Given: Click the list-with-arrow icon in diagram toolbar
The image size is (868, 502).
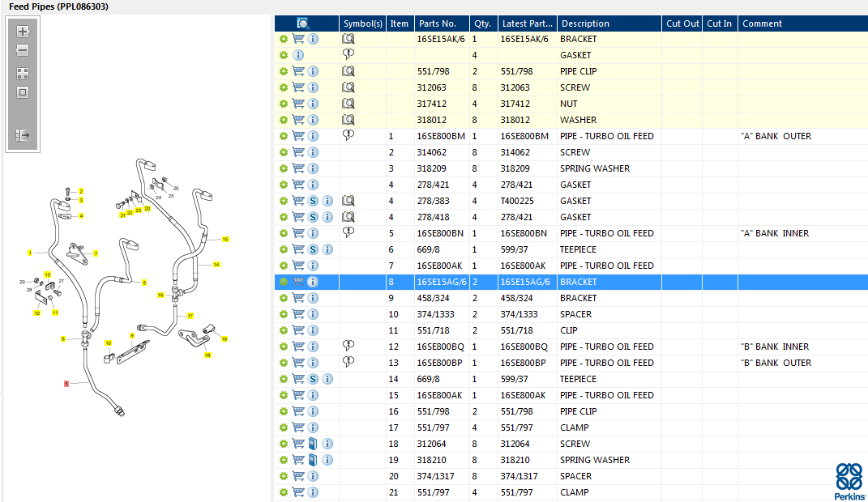Looking at the screenshot, I should [23, 135].
